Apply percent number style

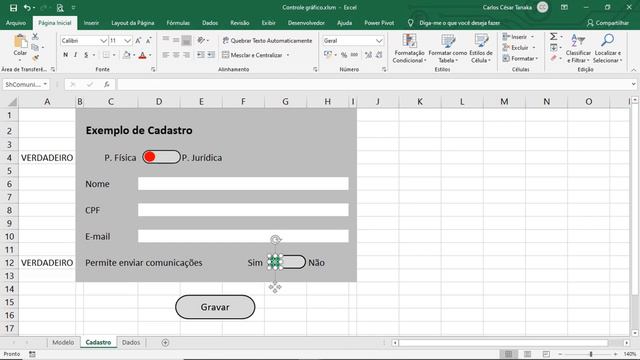click(344, 55)
